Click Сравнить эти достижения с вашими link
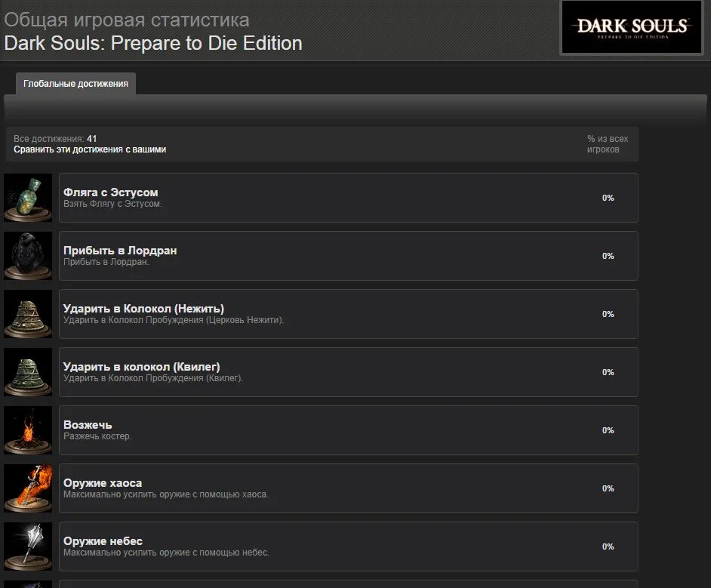This screenshot has height=588, width=711. [90, 149]
